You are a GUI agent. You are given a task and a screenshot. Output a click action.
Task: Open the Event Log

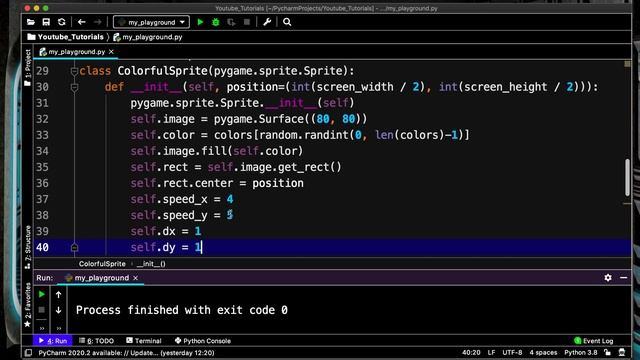pyautogui.click(x=593, y=341)
